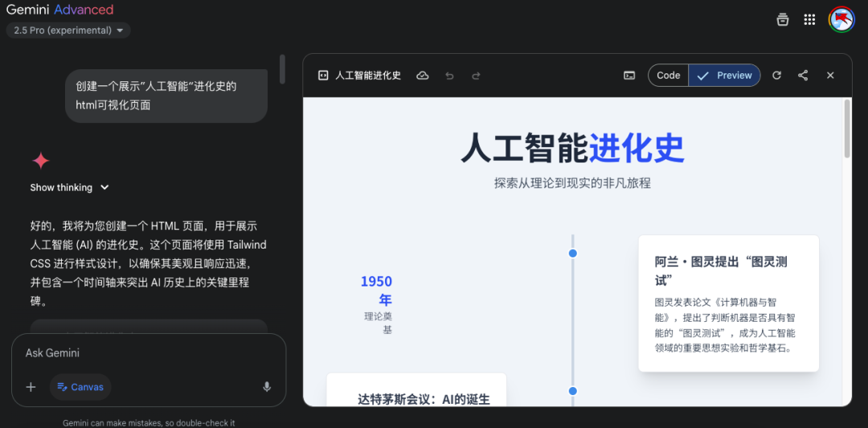This screenshot has width=868, height=428.
Task: Click the 理论奠基 label under 1950
Action: click(x=378, y=323)
